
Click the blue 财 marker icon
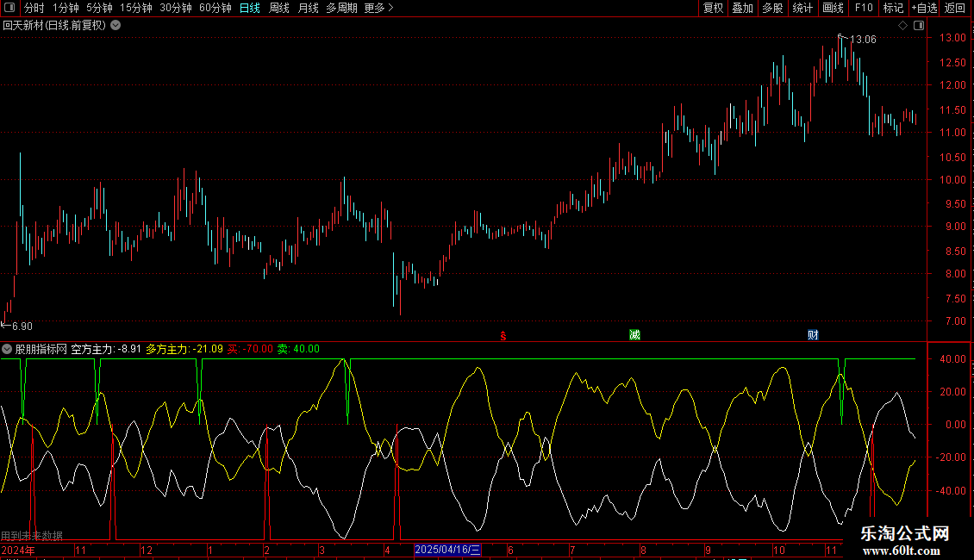click(x=813, y=334)
